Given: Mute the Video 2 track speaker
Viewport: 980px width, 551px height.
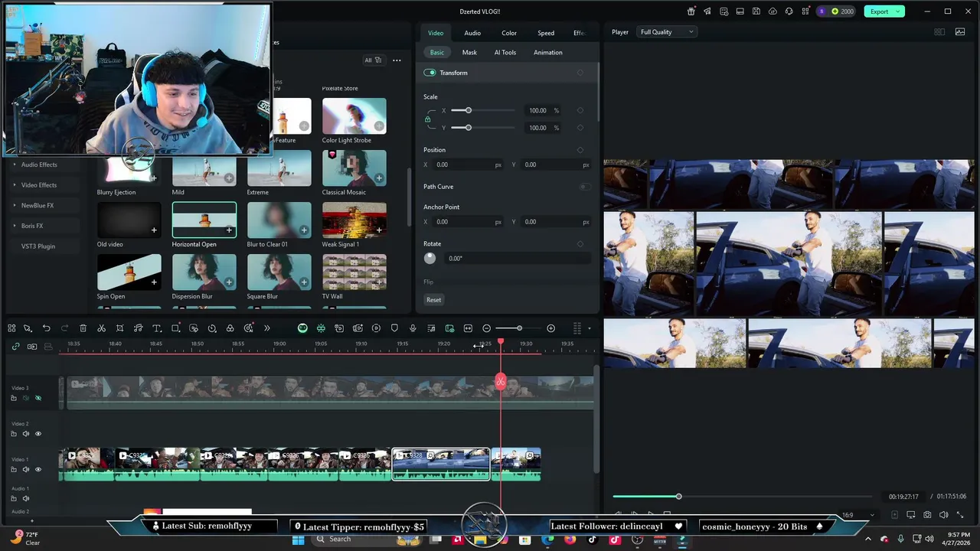Looking at the screenshot, I should click(x=25, y=434).
